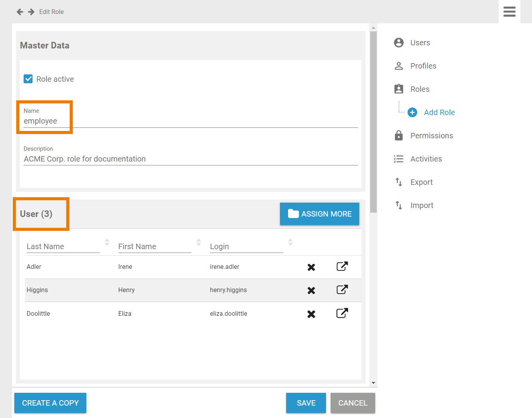The image size is (532, 418).
Task: Click the ASSIGN MORE button
Action: click(x=319, y=214)
